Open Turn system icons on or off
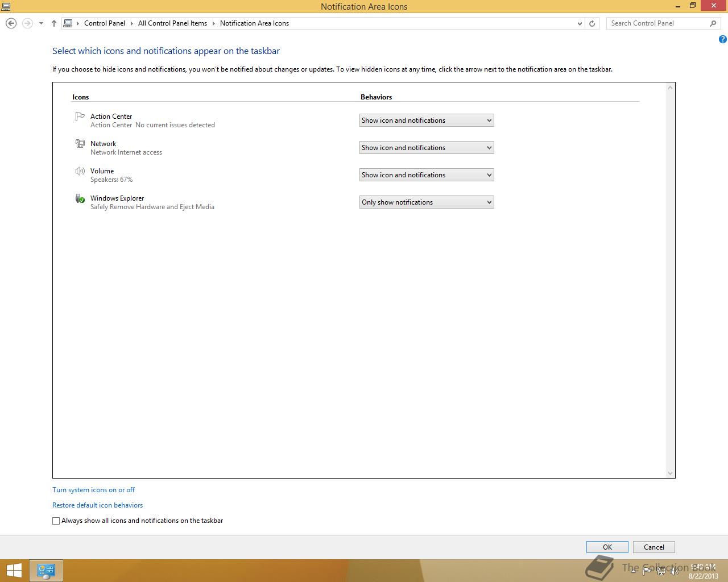 (93, 490)
